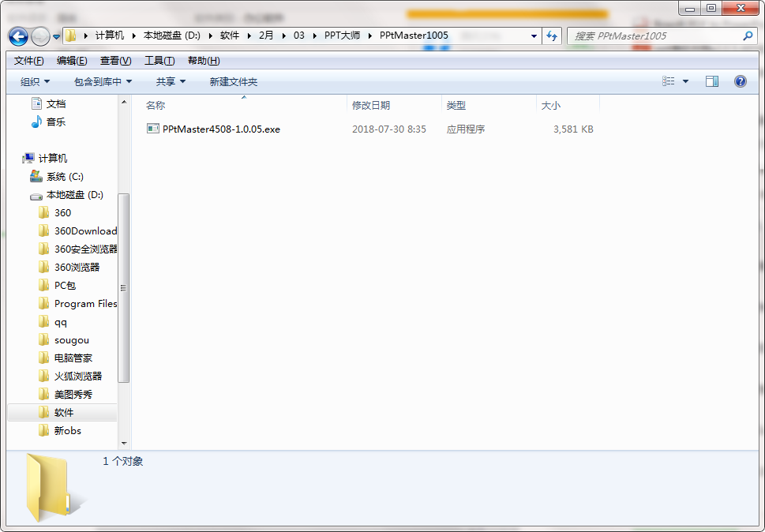Click the navigation pane scroll down arrow
The image size is (765, 532).
point(124,444)
